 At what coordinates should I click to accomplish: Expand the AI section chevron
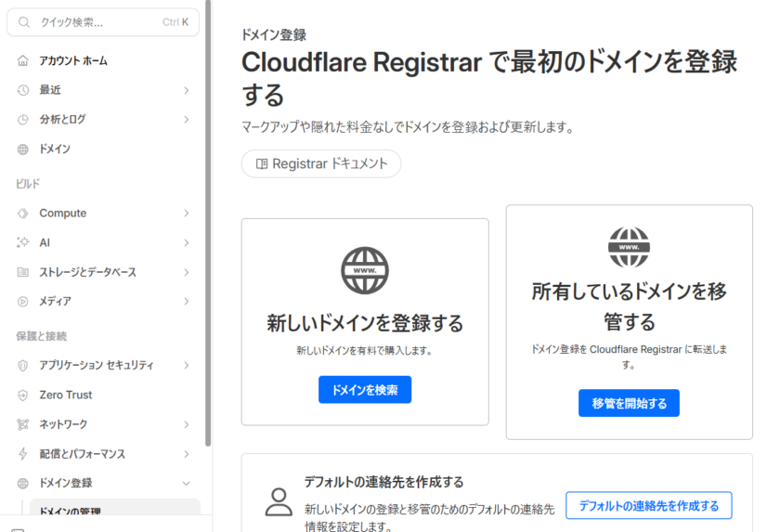pos(186,242)
